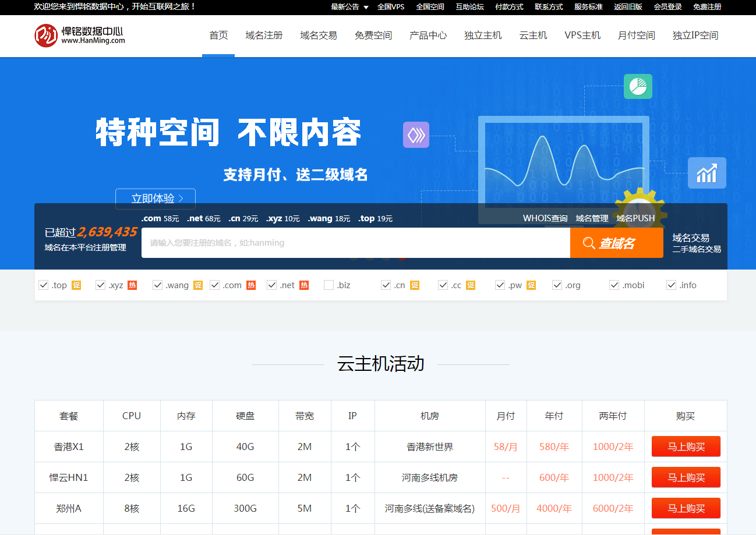
Task: Enable the .biz domain checkbox
Action: point(328,285)
